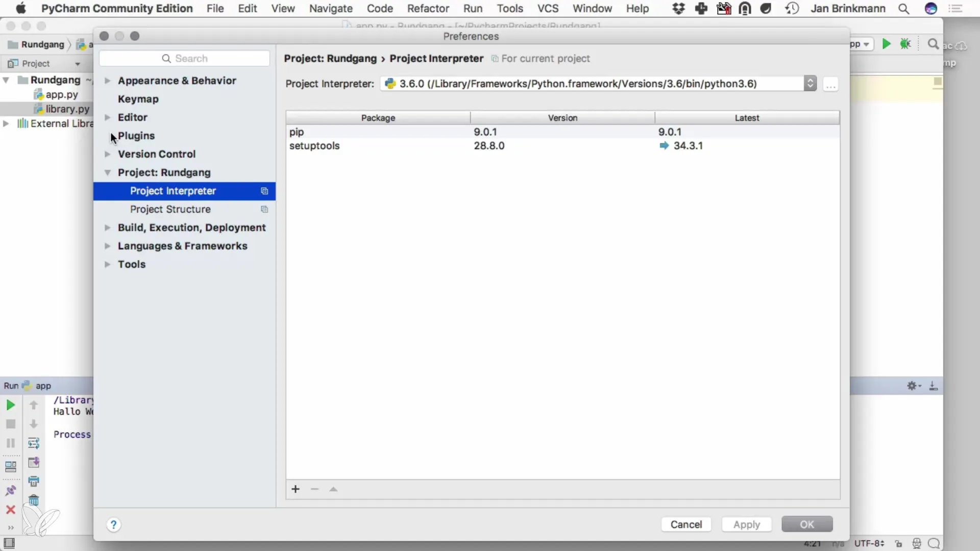Open the Refactor menu
The width and height of the screenshot is (980, 551).
click(x=428, y=9)
